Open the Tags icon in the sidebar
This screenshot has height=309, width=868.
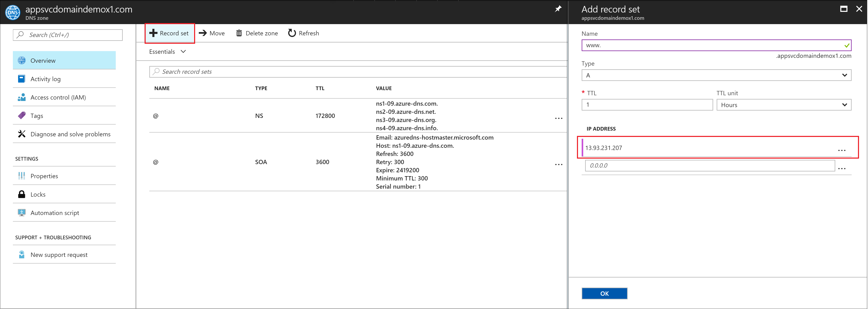22,115
